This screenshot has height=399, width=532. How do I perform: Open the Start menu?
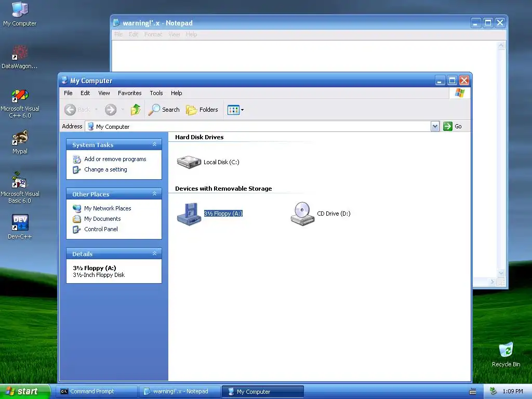[x=25, y=391]
